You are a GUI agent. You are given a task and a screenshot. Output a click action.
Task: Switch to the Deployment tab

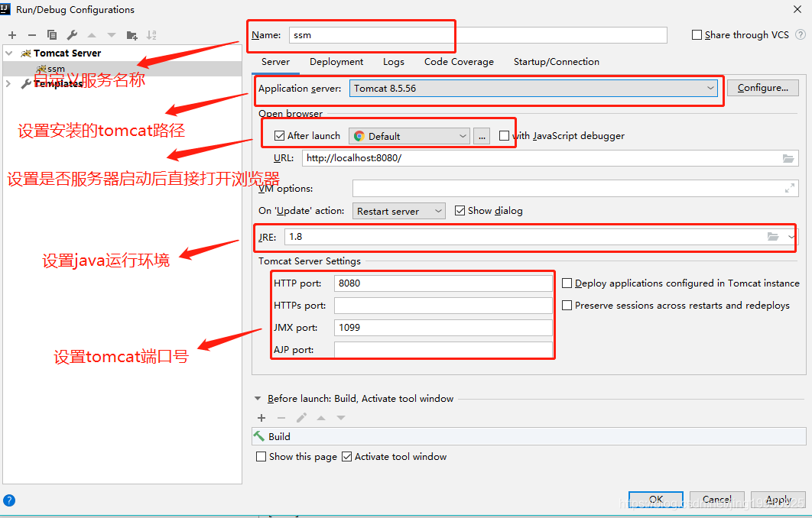click(336, 62)
